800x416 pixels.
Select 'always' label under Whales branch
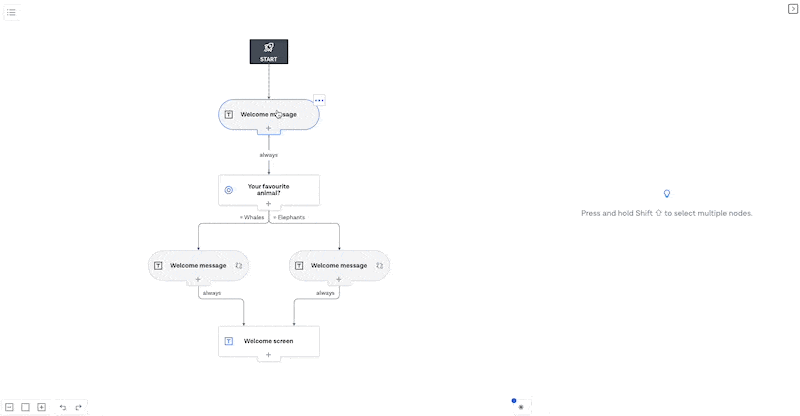pos(212,293)
